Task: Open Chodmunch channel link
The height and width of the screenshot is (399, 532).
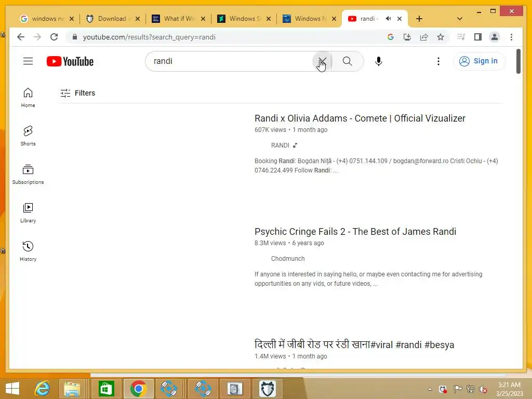Action: coord(288,259)
